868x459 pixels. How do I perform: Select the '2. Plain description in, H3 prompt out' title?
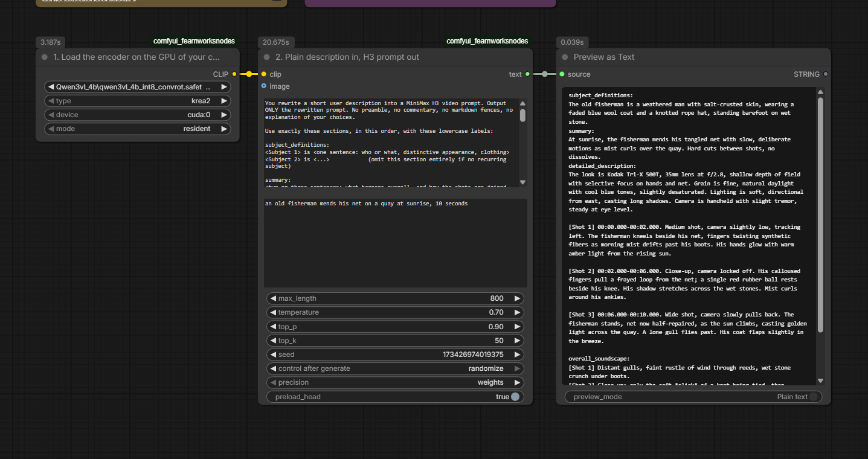[x=347, y=57]
